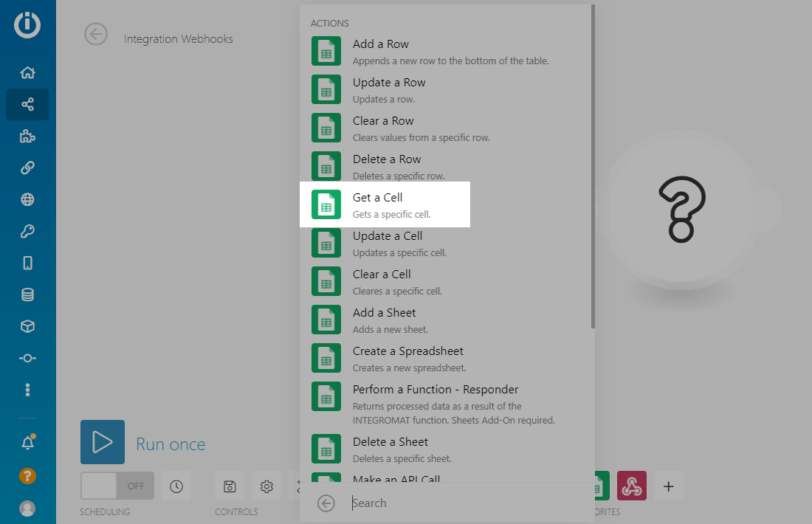The height and width of the screenshot is (524, 812).
Task: Open the Integromat logo home
Action: (27, 24)
